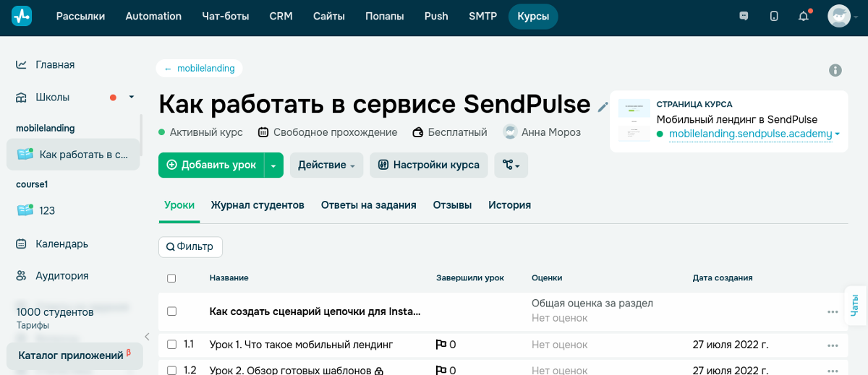Open the mobile phone icon in header
Screen dimensions: 868x375
[x=774, y=16]
